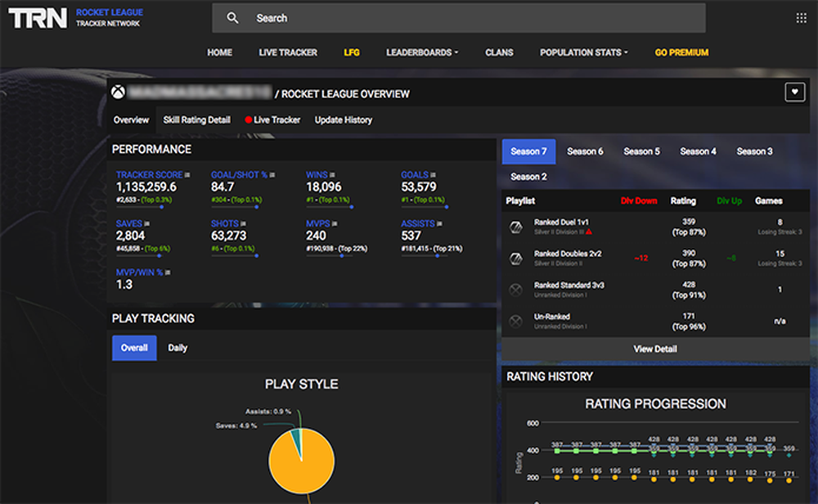818x504 pixels.
Task: Click the Un-Ranked playlist icon
Action: pos(515,321)
